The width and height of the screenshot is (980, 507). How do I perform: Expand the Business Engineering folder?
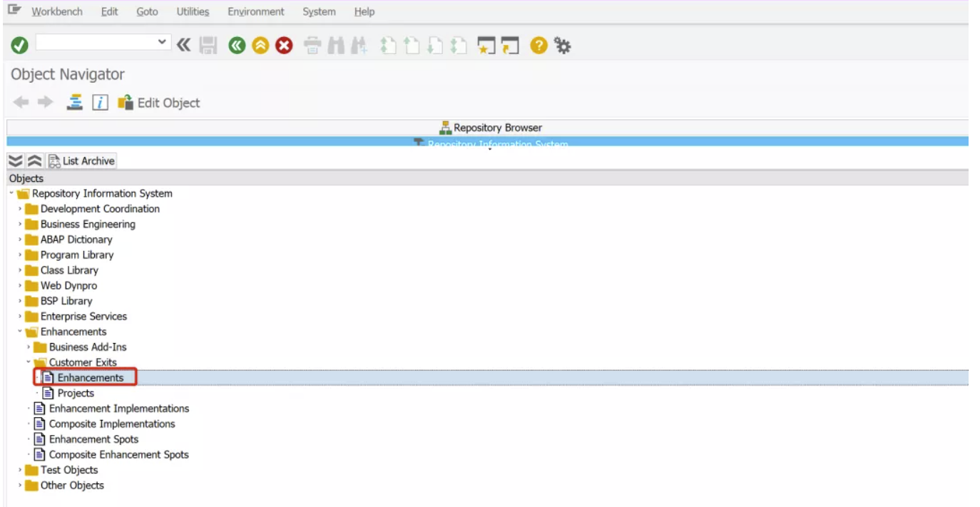(20, 224)
